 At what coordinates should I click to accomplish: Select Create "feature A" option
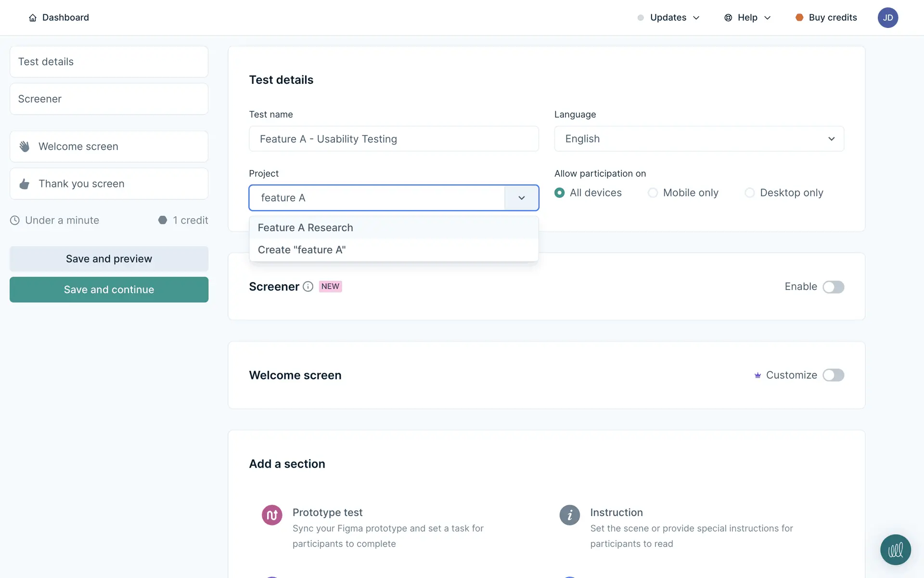[302, 250]
